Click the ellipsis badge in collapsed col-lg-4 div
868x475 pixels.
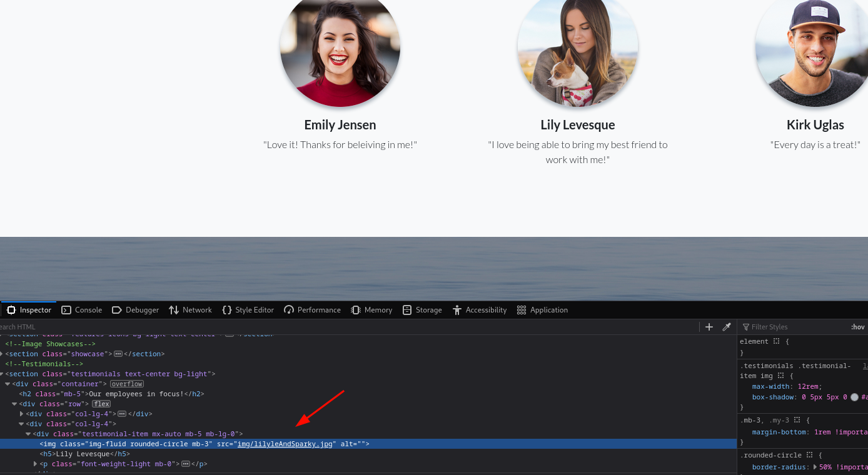tap(122, 414)
